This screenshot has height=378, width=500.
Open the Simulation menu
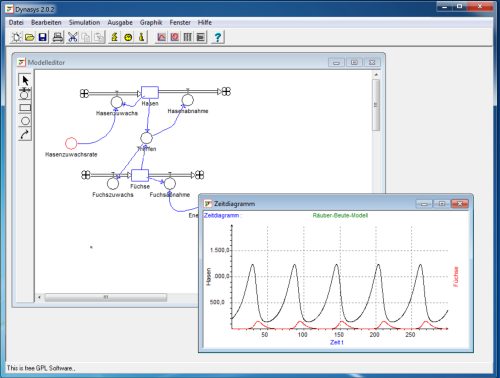tap(84, 22)
